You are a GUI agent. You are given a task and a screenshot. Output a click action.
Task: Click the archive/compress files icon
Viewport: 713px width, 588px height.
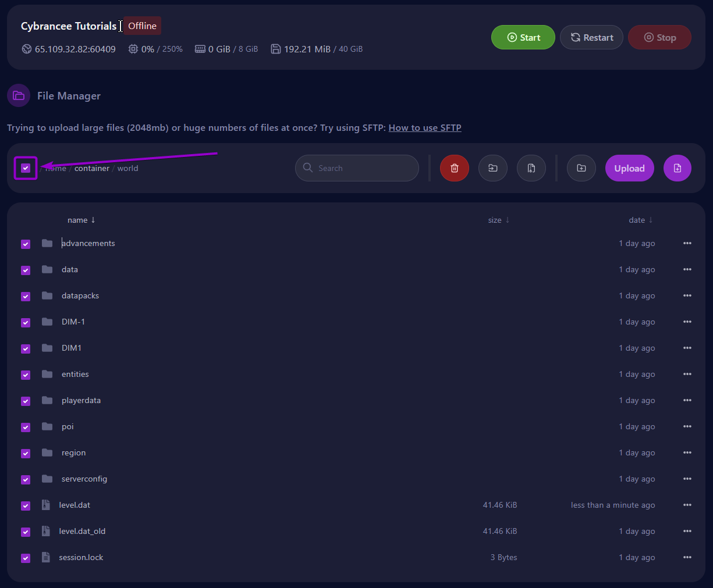click(x=531, y=168)
